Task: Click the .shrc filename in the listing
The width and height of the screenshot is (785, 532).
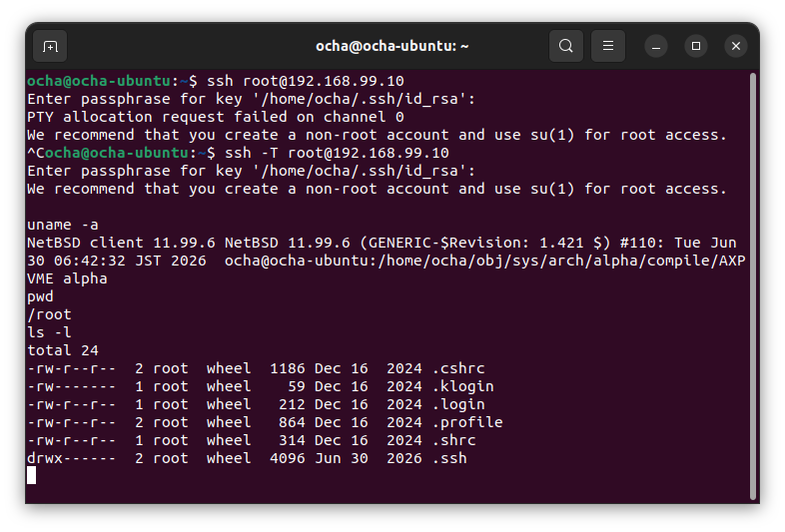Action: [454, 440]
